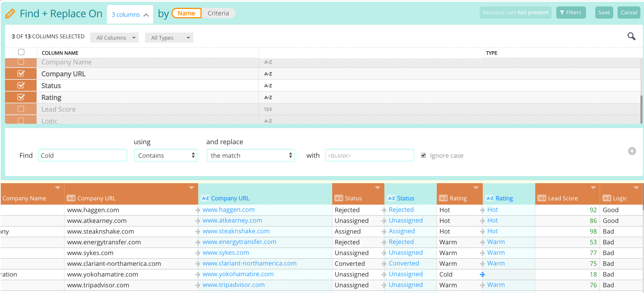The image size is (644, 293).
Task: Open the Rating column header menu arrow
Action: pyautogui.click(x=476, y=188)
